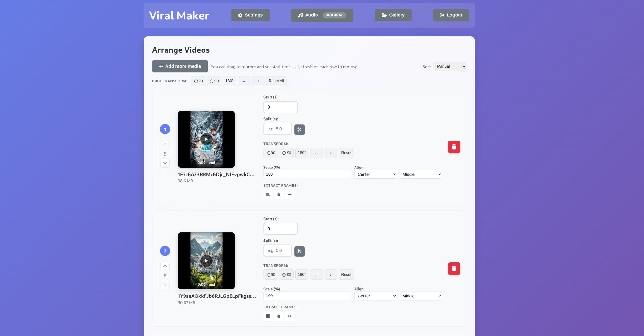The image size is (644, 336).
Task: Click Reset All in the bulk transform bar
Action: point(276,81)
